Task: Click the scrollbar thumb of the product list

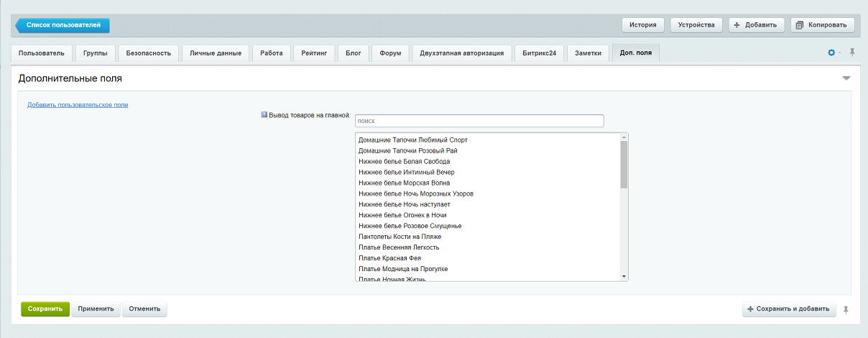Action: (624, 164)
